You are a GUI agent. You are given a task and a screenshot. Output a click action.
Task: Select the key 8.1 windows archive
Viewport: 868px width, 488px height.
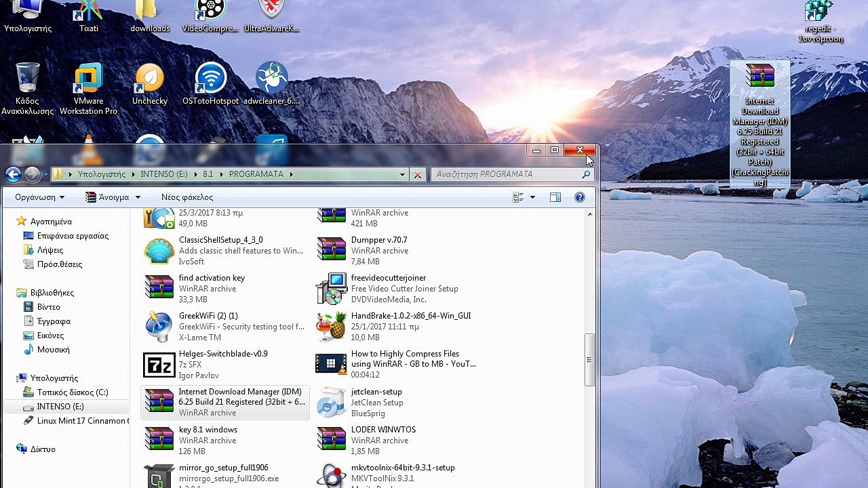coord(224,441)
